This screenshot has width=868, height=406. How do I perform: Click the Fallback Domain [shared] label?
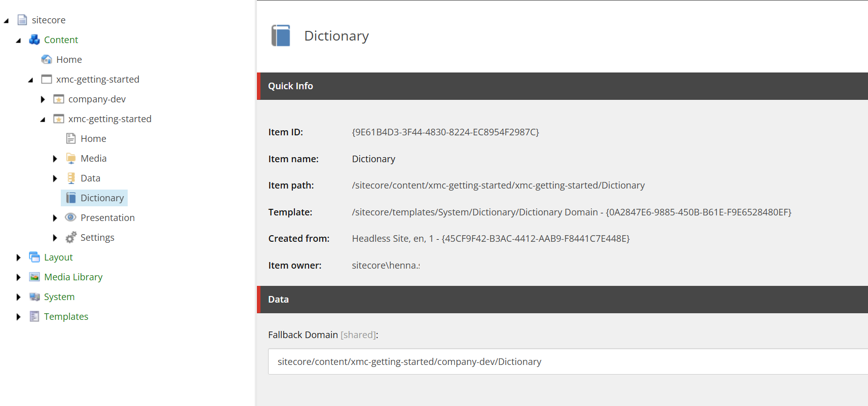coord(323,335)
